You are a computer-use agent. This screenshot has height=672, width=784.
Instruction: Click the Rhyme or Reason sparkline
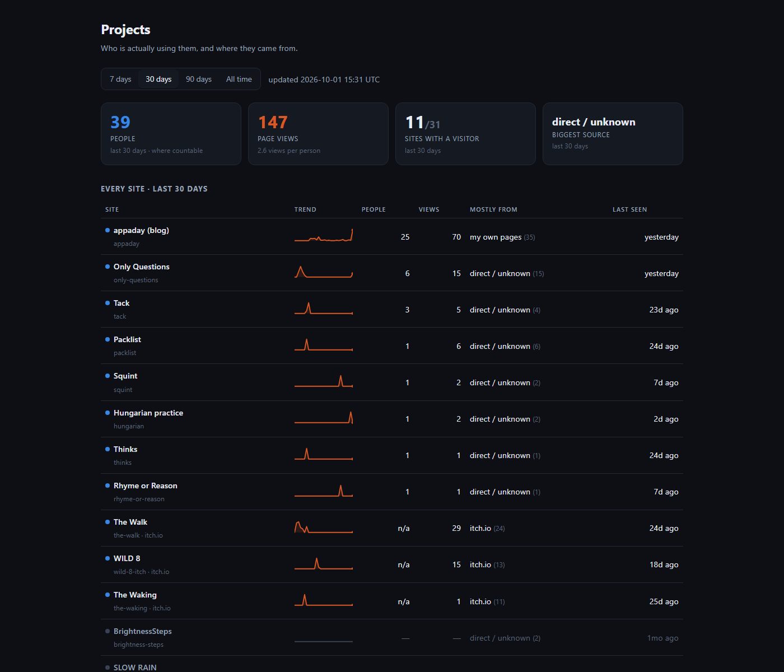pyautogui.click(x=324, y=491)
